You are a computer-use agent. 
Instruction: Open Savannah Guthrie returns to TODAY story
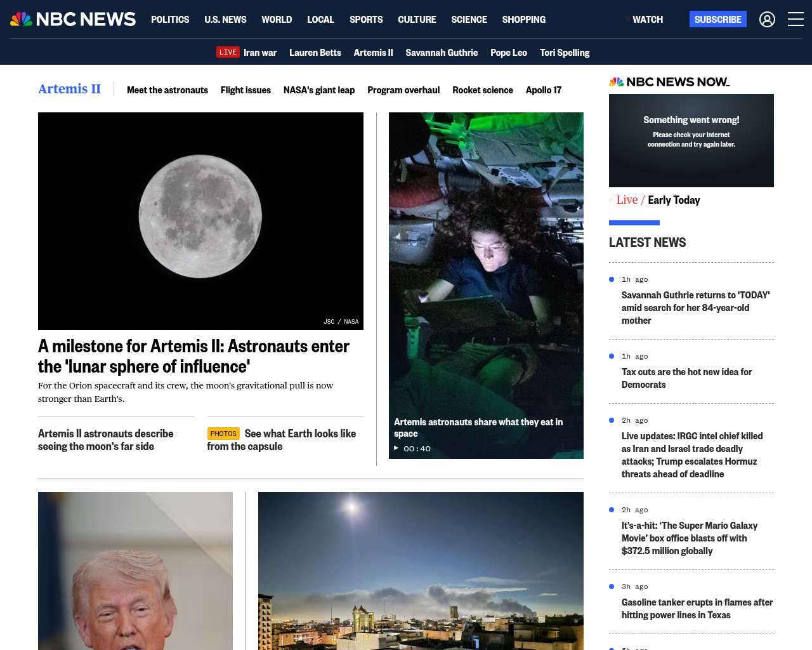[x=696, y=308]
